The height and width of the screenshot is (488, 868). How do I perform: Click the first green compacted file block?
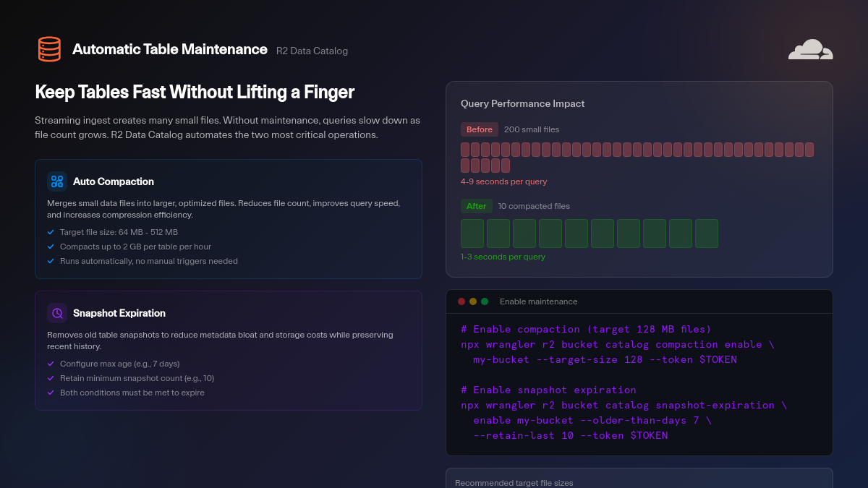pos(472,234)
